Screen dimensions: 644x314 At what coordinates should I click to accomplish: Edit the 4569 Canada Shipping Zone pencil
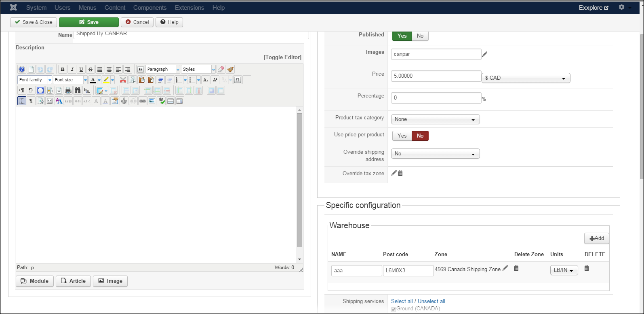505,268
